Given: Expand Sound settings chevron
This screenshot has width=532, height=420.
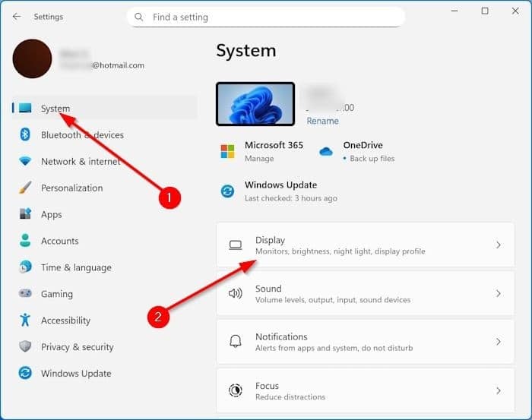Looking at the screenshot, I should click(499, 294).
